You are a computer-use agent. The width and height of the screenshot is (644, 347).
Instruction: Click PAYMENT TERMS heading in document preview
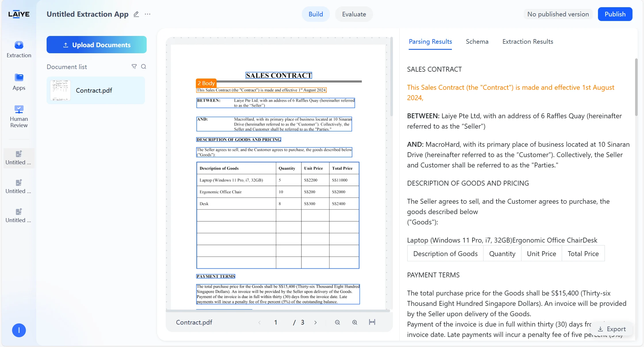click(216, 276)
